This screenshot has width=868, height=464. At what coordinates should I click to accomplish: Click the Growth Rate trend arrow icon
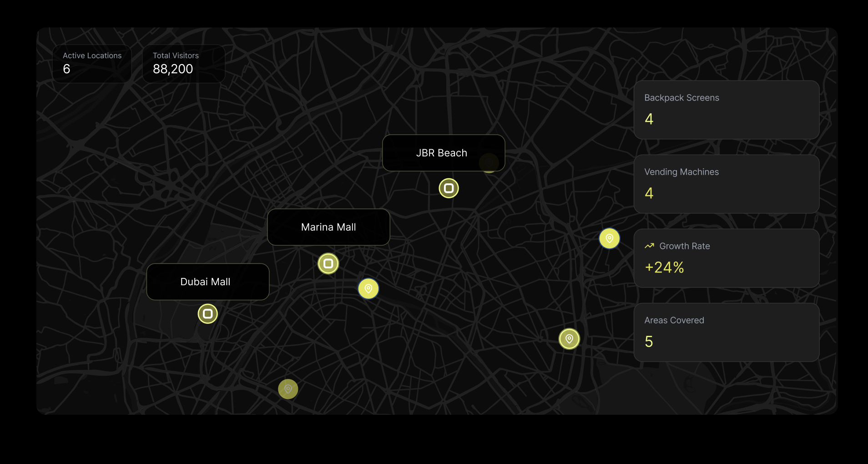[649, 246]
